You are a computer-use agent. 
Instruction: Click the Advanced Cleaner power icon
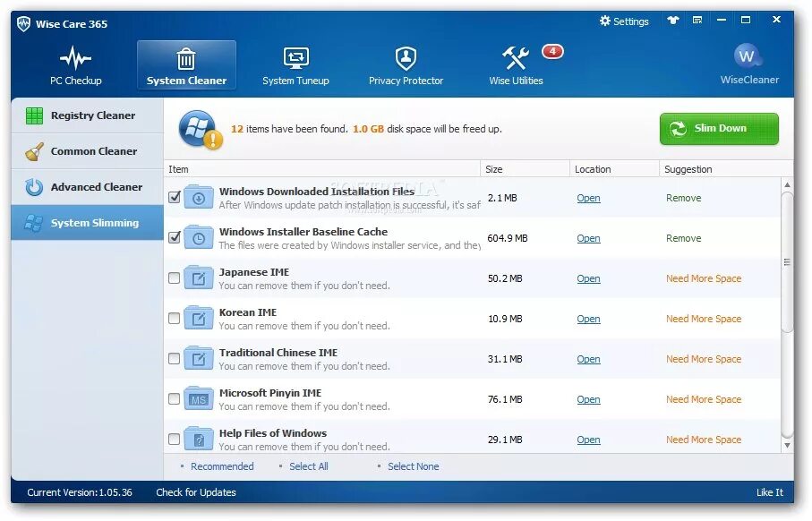(34, 187)
